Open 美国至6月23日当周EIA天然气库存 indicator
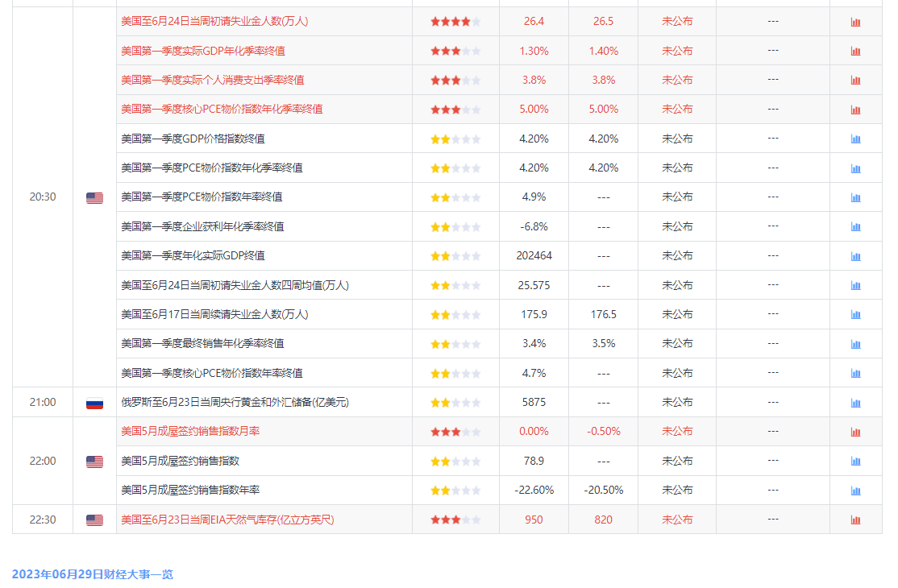This screenshot has width=898, height=588. pos(227,520)
